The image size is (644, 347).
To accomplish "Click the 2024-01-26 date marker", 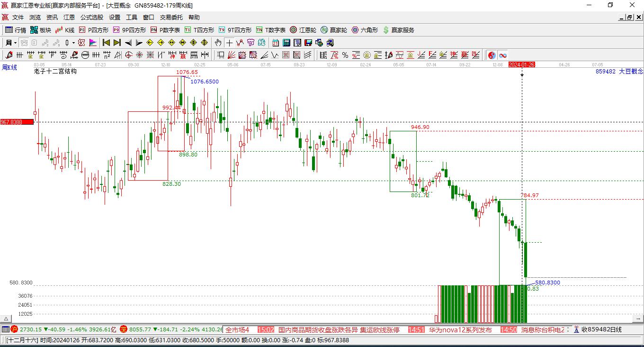I will (522, 64).
